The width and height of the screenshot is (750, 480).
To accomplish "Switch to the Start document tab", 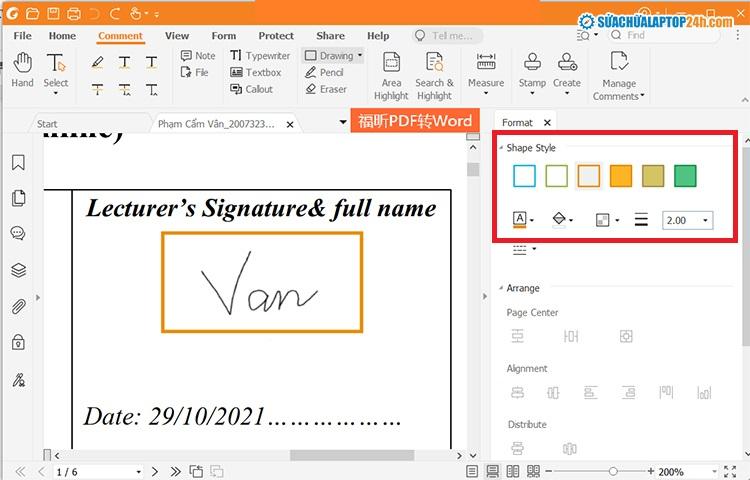I will pyautogui.click(x=47, y=124).
